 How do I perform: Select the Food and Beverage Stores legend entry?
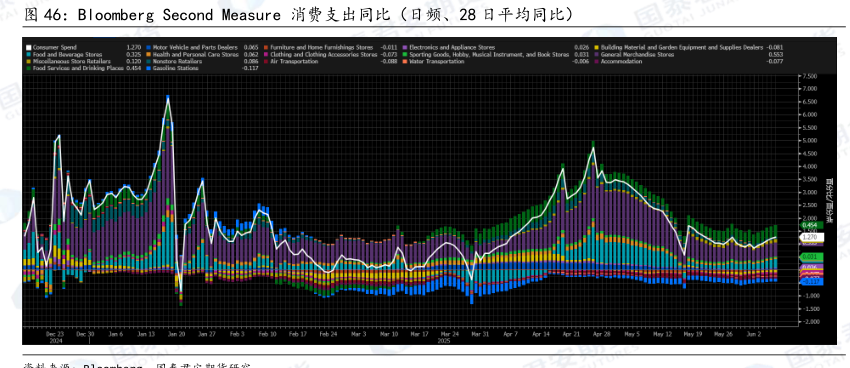(x=67, y=55)
